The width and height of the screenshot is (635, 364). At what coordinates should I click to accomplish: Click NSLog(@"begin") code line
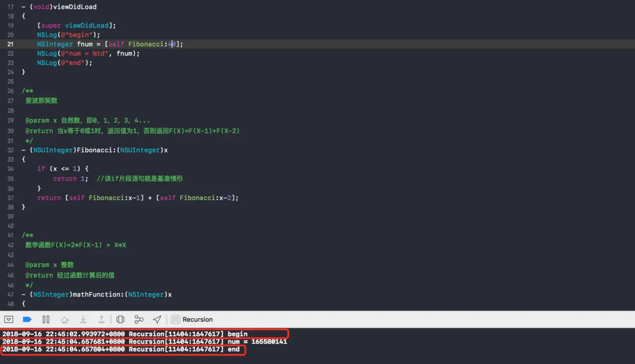[69, 35]
